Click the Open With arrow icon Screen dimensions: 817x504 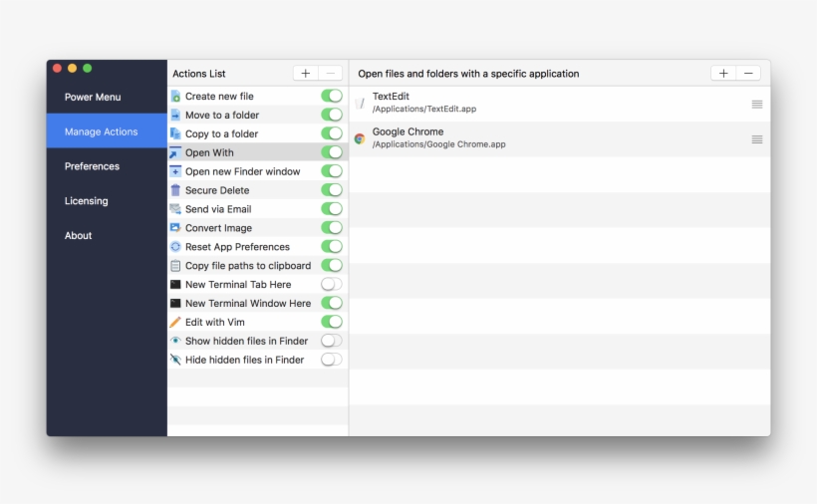175,152
